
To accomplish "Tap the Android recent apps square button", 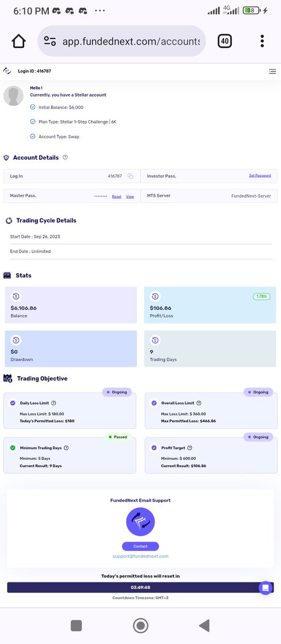I will tap(76, 625).
